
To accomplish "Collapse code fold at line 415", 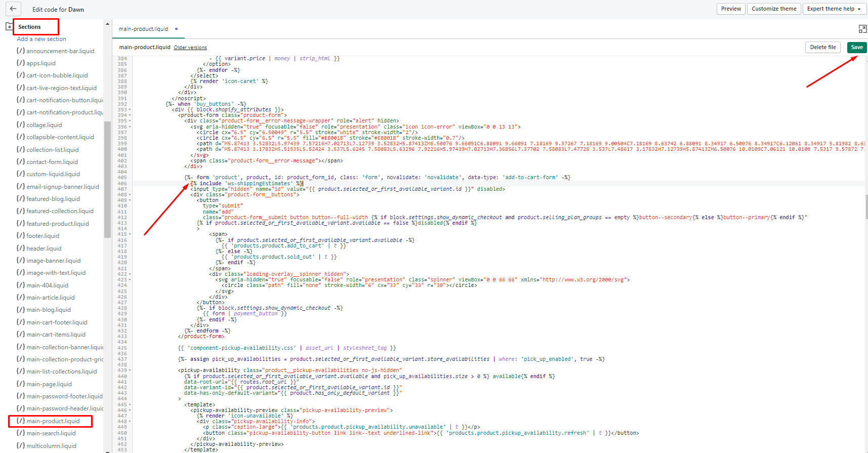I will click(x=130, y=234).
